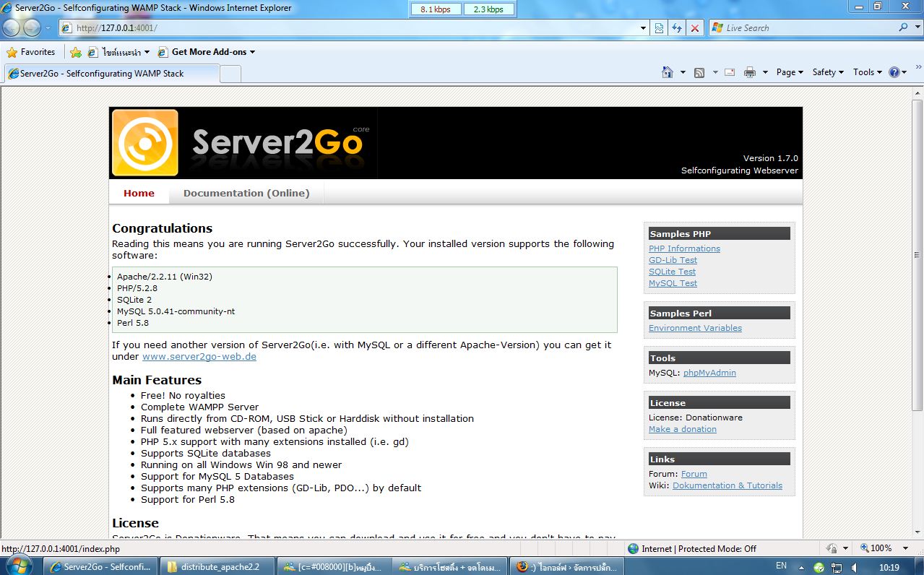Open a new blank tab
924x575 pixels.
[x=230, y=74]
